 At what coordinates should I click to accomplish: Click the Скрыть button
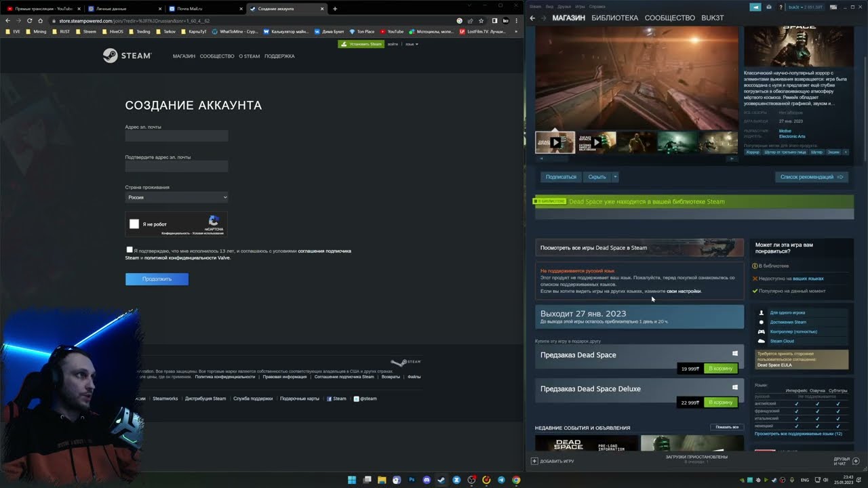pos(597,177)
